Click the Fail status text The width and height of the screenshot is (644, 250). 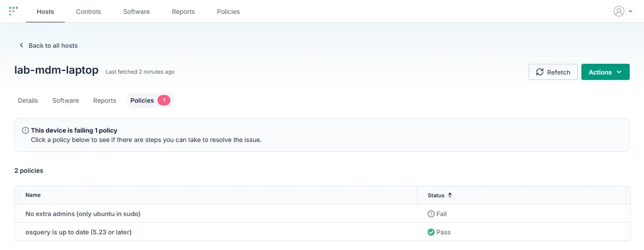pos(441,214)
